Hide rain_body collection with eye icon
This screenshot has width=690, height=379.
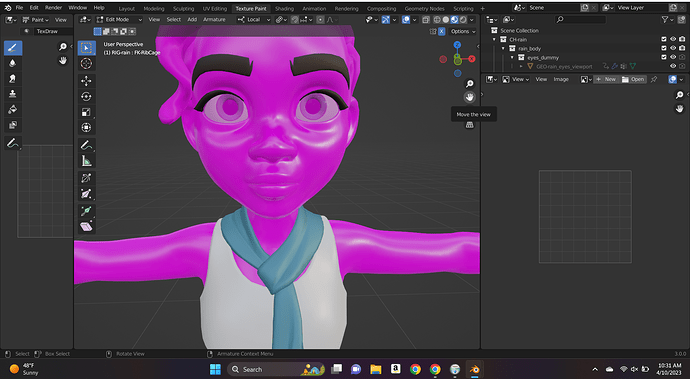(x=673, y=48)
